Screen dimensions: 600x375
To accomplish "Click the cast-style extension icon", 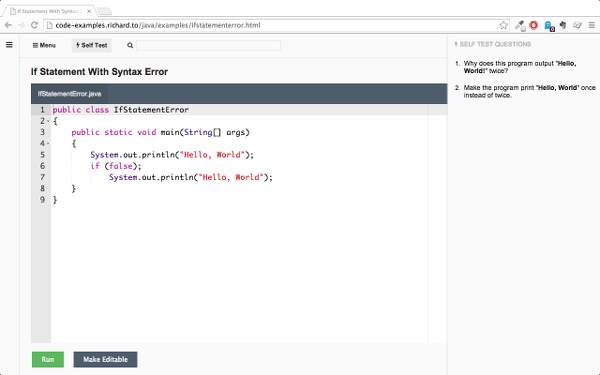I will tap(577, 25).
